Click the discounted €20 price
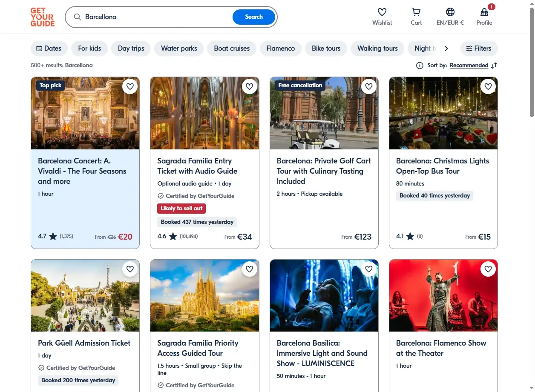Screen dimensions: 535x392 (x=125, y=237)
